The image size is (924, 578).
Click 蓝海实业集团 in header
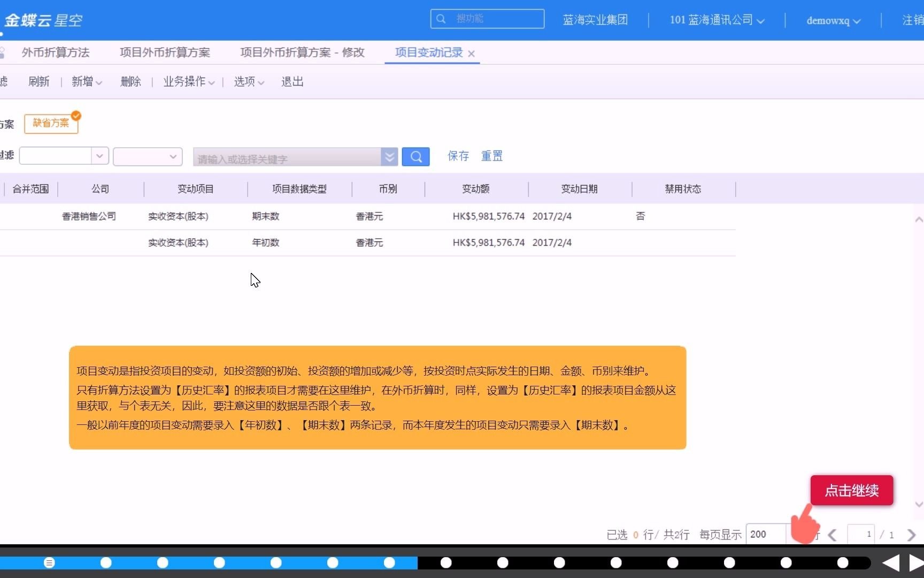(x=595, y=20)
